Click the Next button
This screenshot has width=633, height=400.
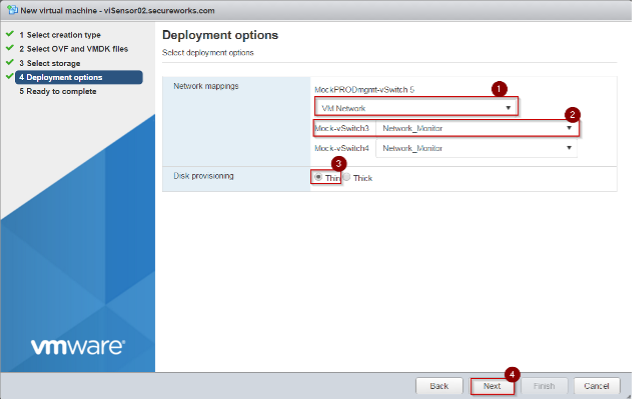click(492, 386)
